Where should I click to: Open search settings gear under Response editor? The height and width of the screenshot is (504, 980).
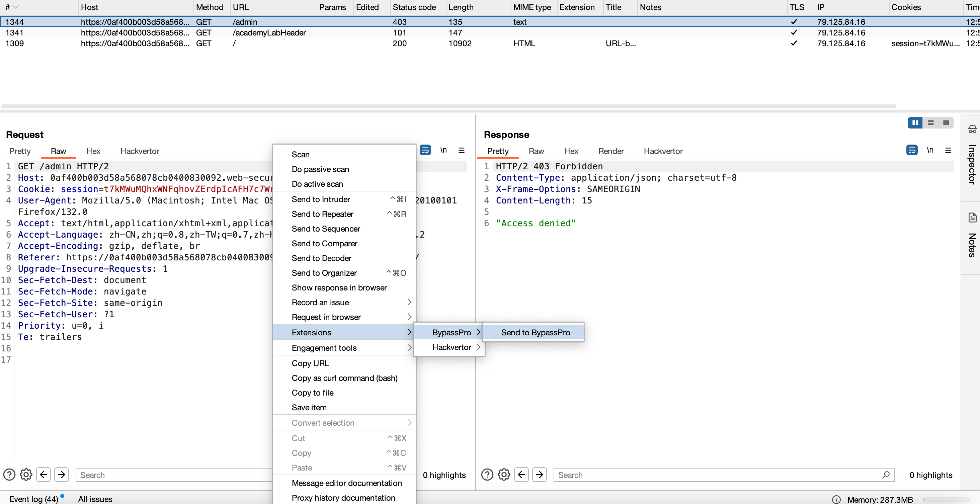[504, 474]
